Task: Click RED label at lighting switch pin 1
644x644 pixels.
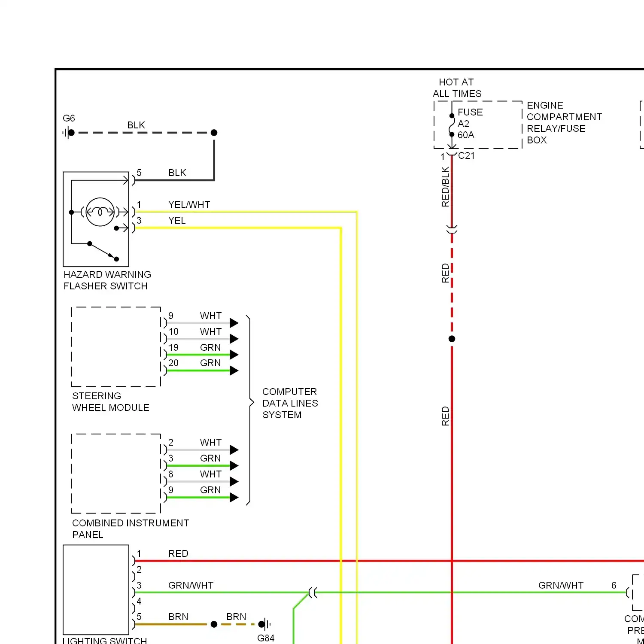Action: 178,553
